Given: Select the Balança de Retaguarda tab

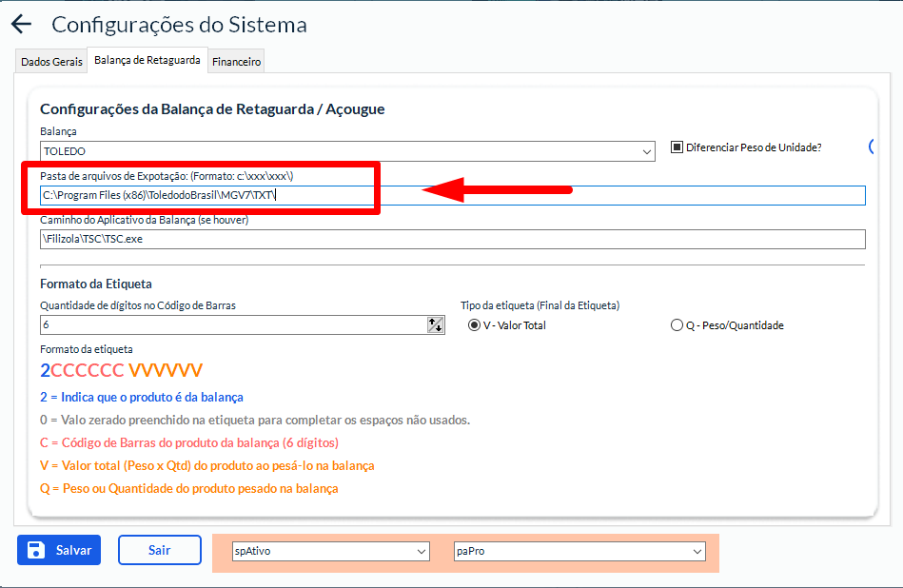Looking at the screenshot, I should 147,61.
